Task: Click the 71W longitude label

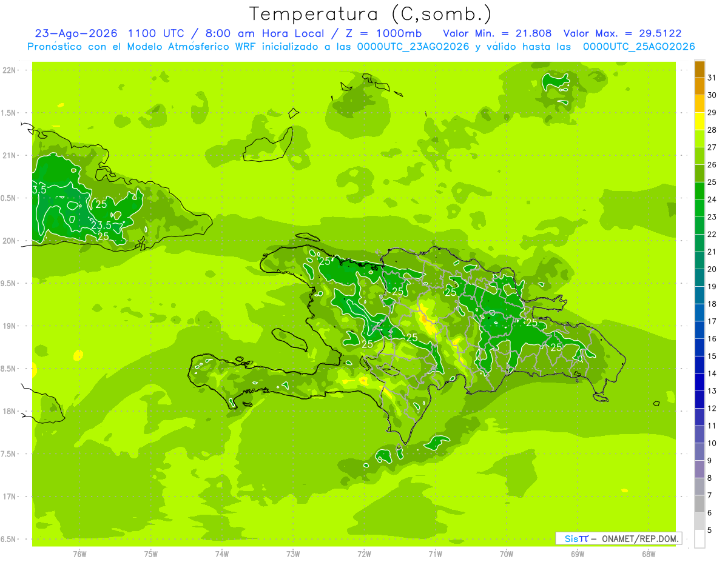Action: coord(435,554)
